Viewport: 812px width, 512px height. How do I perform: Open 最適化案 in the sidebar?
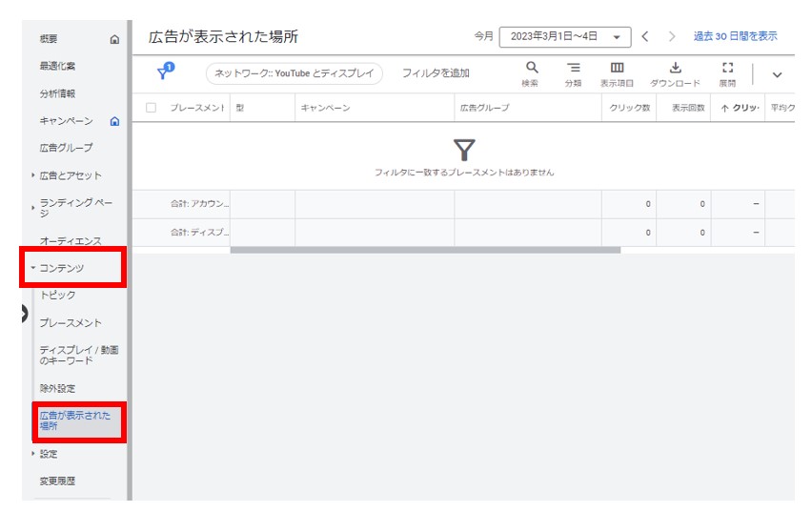[x=57, y=67]
